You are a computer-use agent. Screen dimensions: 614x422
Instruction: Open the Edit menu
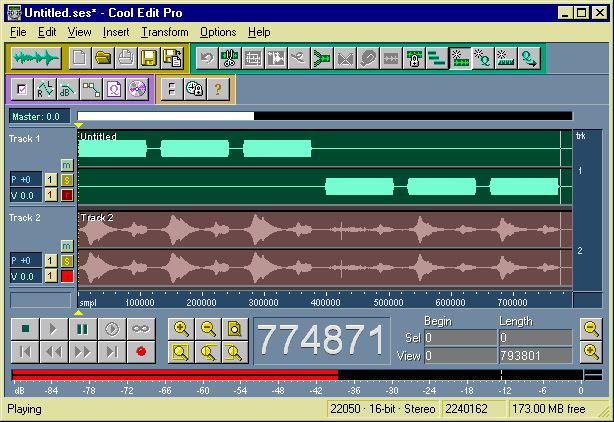pos(47,32)
